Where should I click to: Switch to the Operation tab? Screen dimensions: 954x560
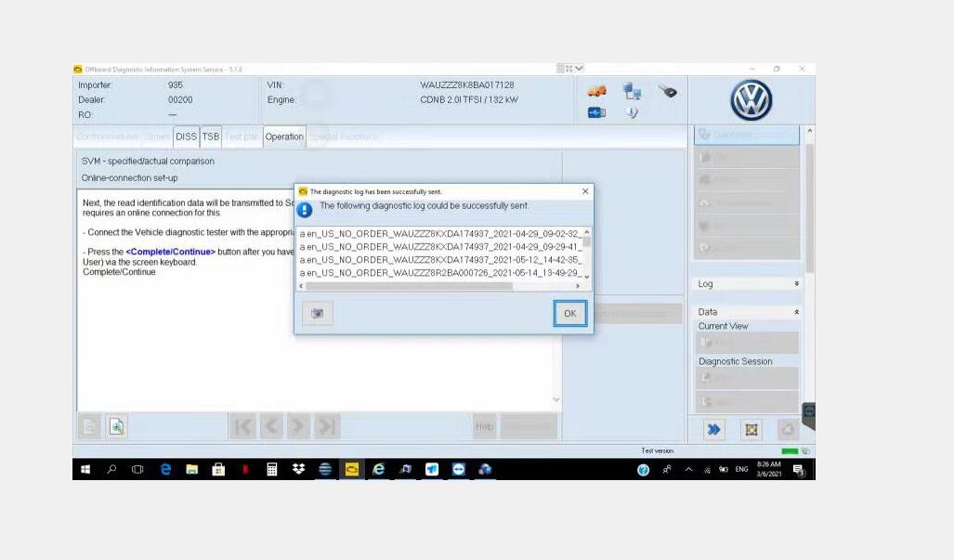(284, 137)
